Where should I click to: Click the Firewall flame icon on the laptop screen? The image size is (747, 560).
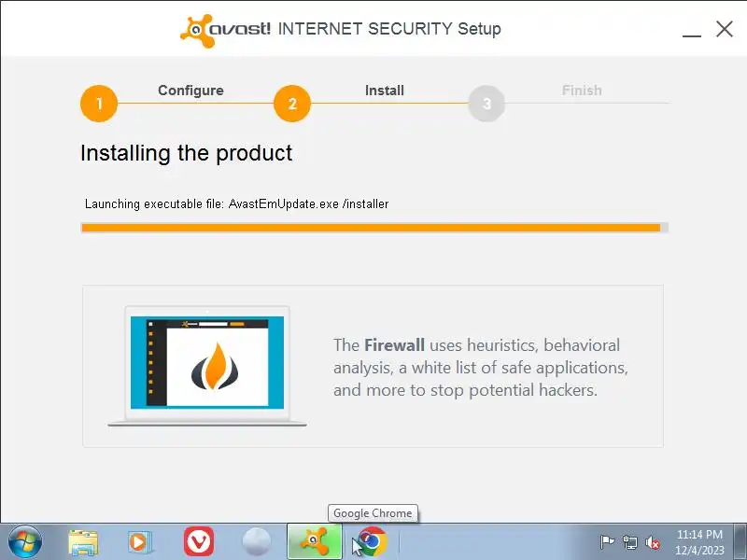tap(215, 366)
